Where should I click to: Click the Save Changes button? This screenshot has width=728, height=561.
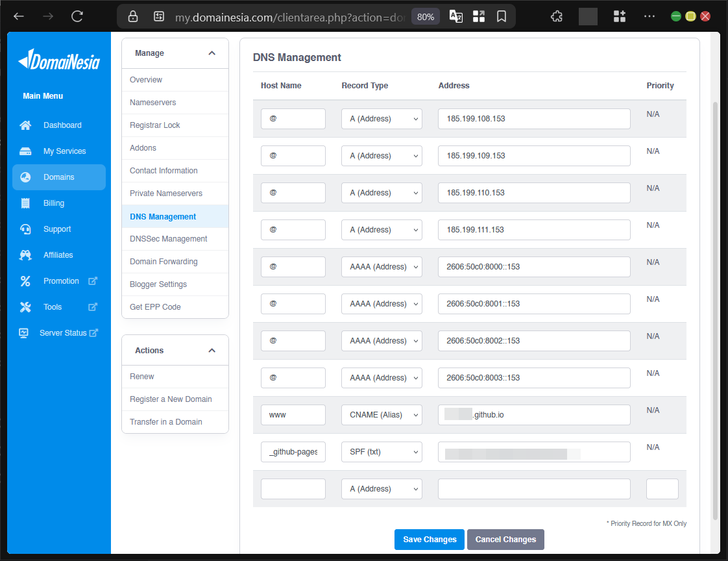[429, 539]
